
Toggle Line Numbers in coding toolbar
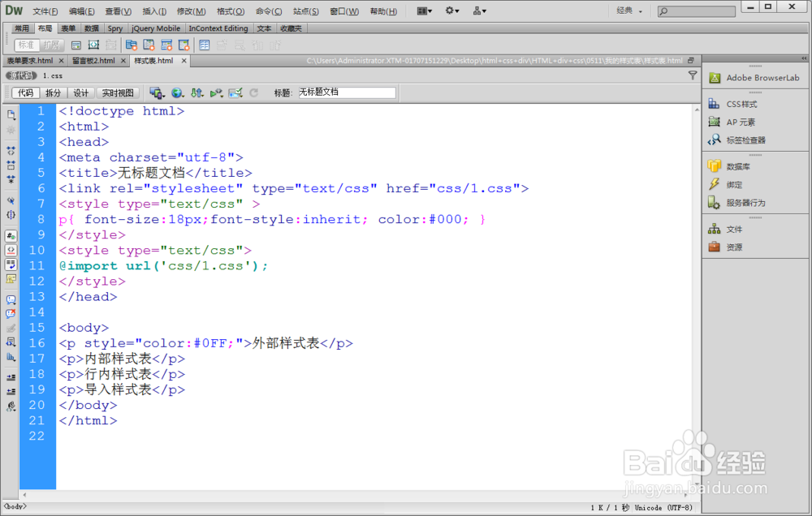11,236
